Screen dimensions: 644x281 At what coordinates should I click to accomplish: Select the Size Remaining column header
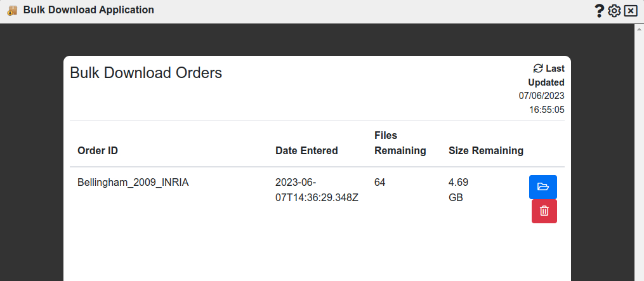coord(486,151)
